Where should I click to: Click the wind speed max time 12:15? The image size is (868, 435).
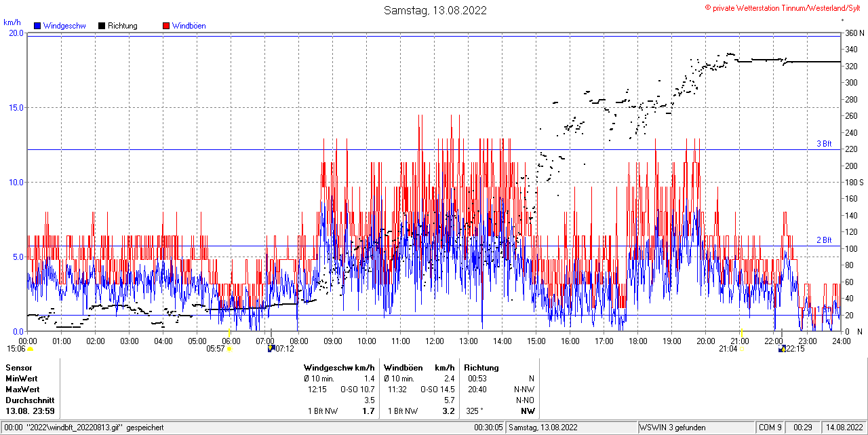click(317, 390)
